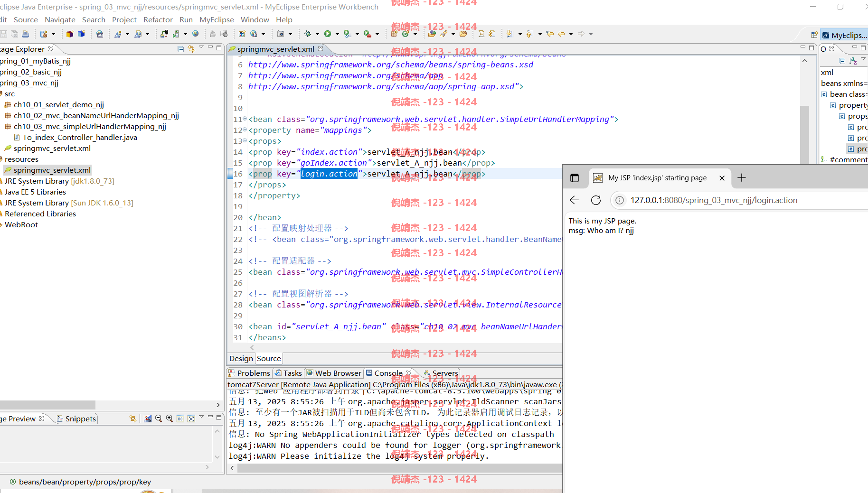Screen dimensions: 868x493
Task: Open Package Explorer view menu triangle
Action: (x=201, y=47)
